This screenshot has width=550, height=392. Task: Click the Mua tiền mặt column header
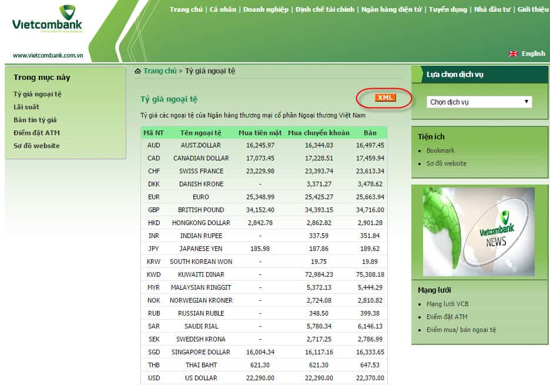260,133
